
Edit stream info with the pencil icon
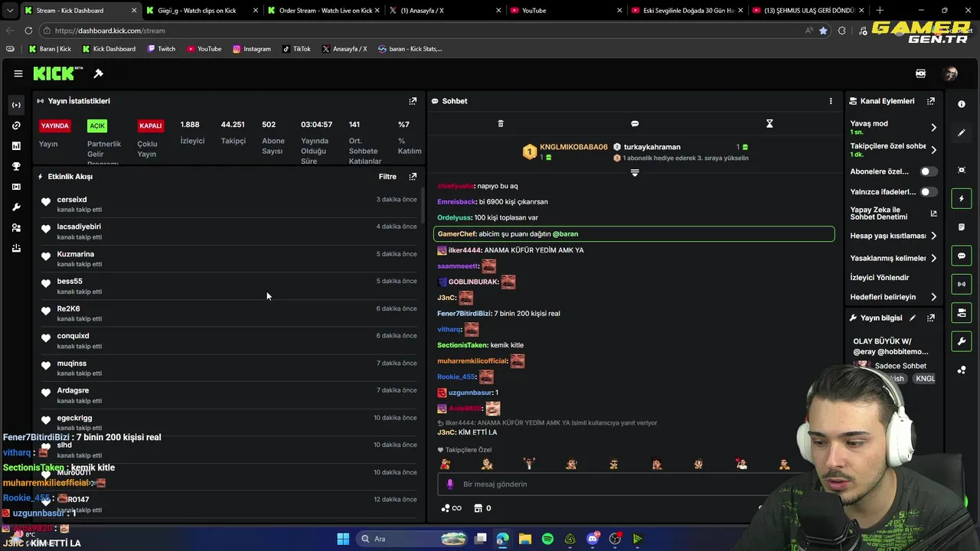(913, 318)
